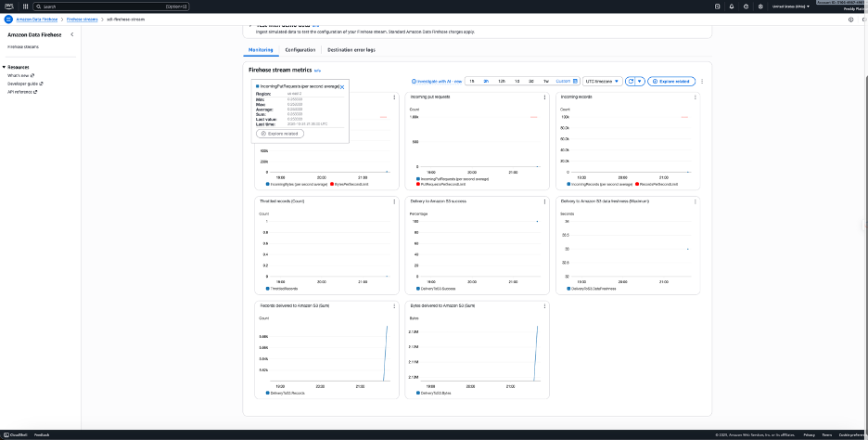Select the 12h time range

pyautogui.click(x=501, y=82)
